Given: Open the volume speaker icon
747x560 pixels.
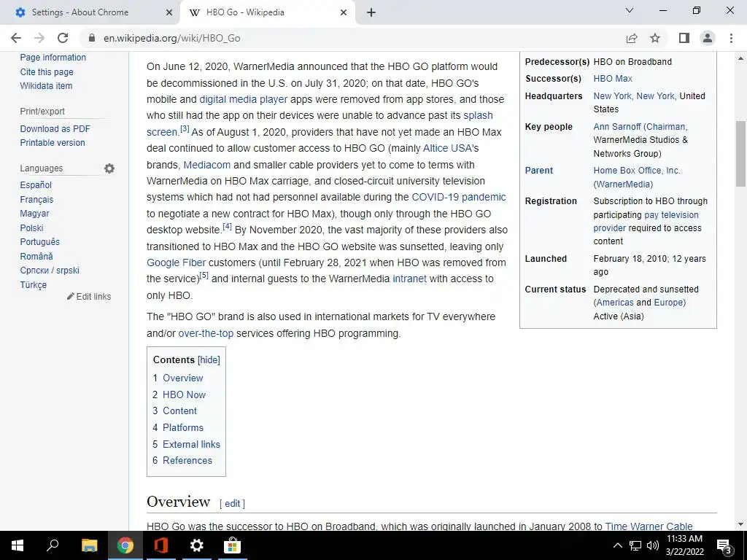Looking at the screenshot, I should (x=653, y=545).
